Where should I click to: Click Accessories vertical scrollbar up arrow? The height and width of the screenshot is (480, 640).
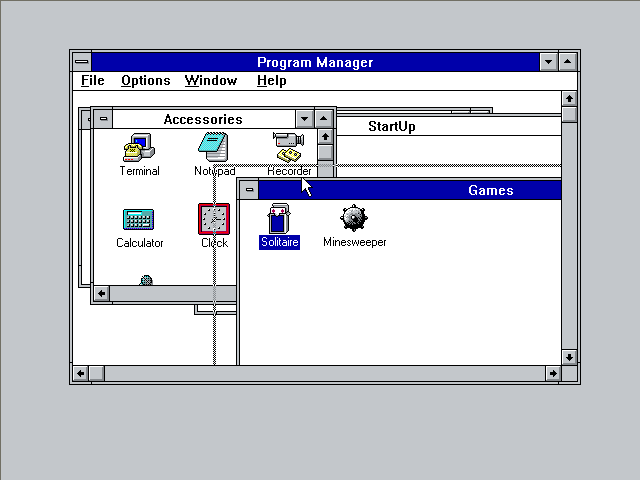[325, 136]
